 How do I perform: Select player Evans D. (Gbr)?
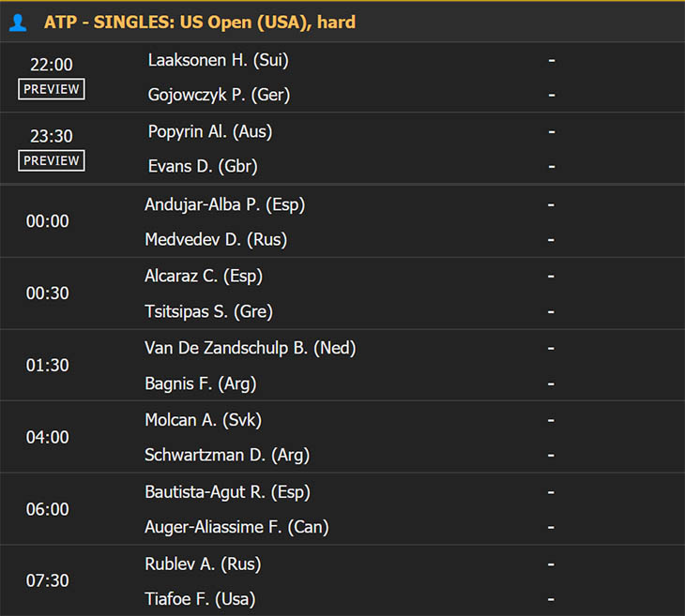(x=203, y=166)
